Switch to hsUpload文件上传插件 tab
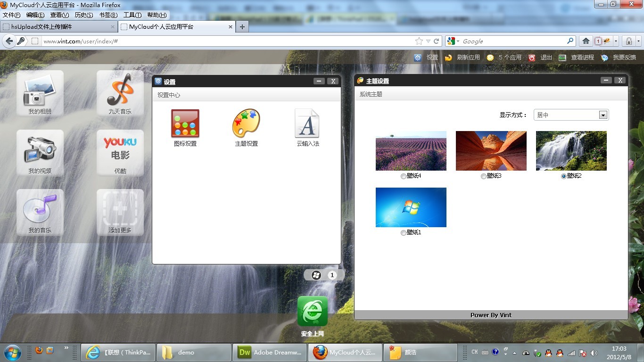644x362 pixels. tap(59, 27)
